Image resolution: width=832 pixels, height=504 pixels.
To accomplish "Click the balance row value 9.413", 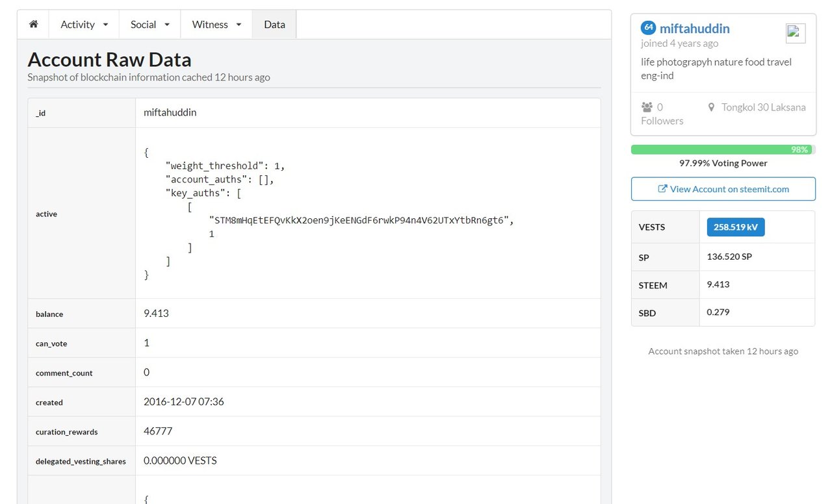I will [x=156, y=313].
